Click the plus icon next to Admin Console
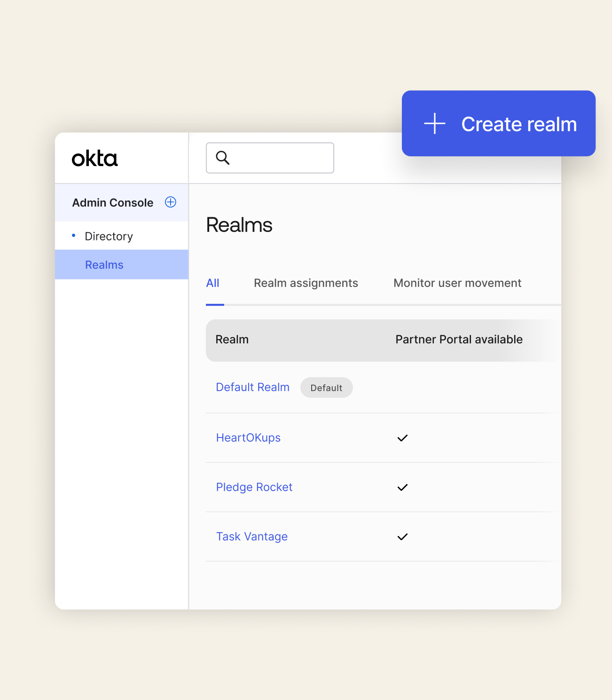 pos(170,202)
